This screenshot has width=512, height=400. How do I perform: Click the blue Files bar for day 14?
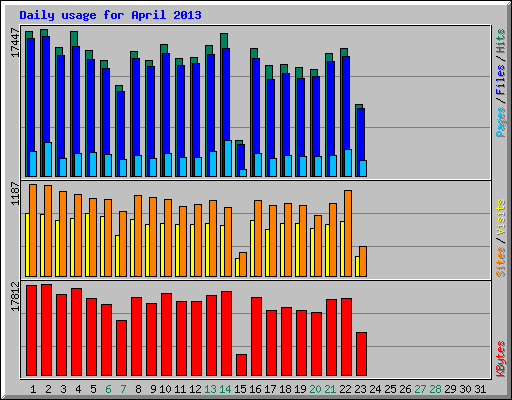[226, 94]
